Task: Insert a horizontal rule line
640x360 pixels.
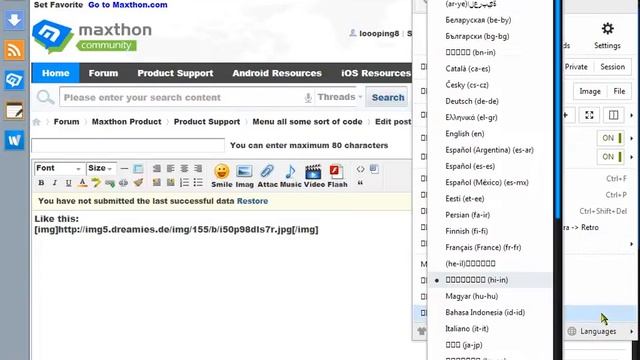Action: [x=124, y=169]
